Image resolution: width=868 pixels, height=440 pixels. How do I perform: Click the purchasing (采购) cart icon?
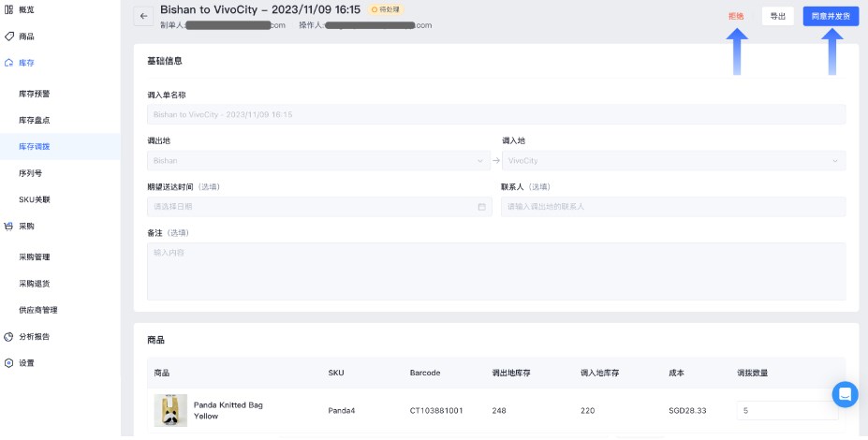(8, 226)
